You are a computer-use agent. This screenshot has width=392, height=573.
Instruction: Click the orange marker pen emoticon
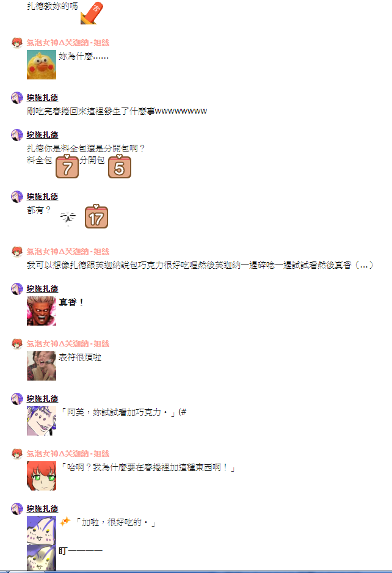click(x=92, y=13)
